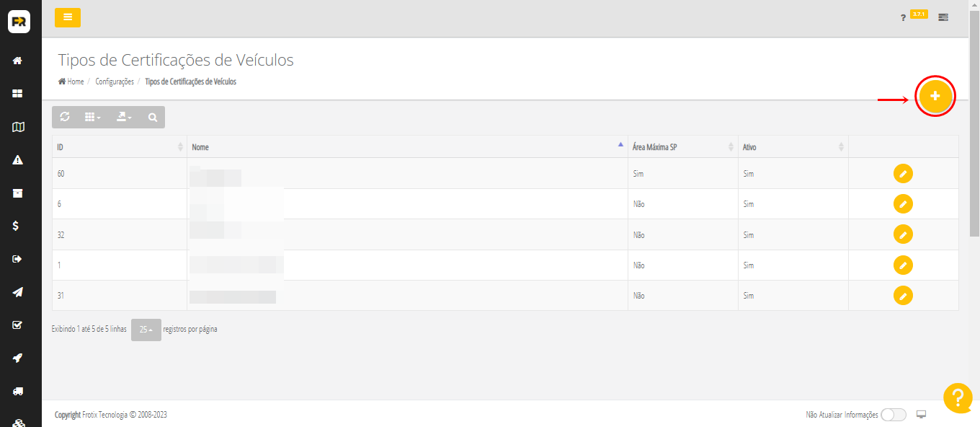Expand the columns grid dropdown

click(x=92, y=118)
